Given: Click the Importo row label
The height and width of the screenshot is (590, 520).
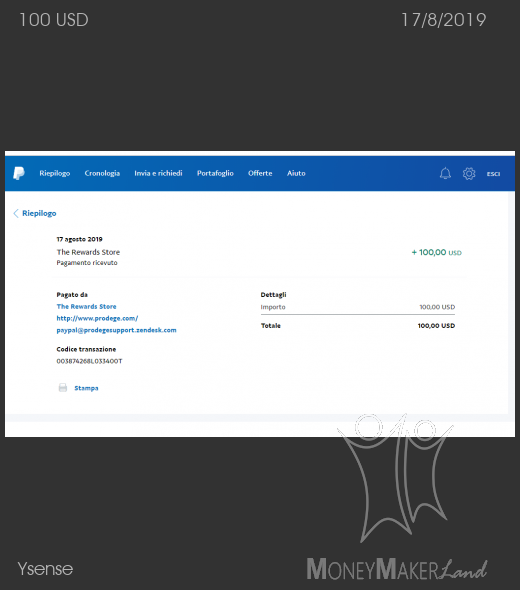Looking at the screenshot, I should (x=273, y=307).
